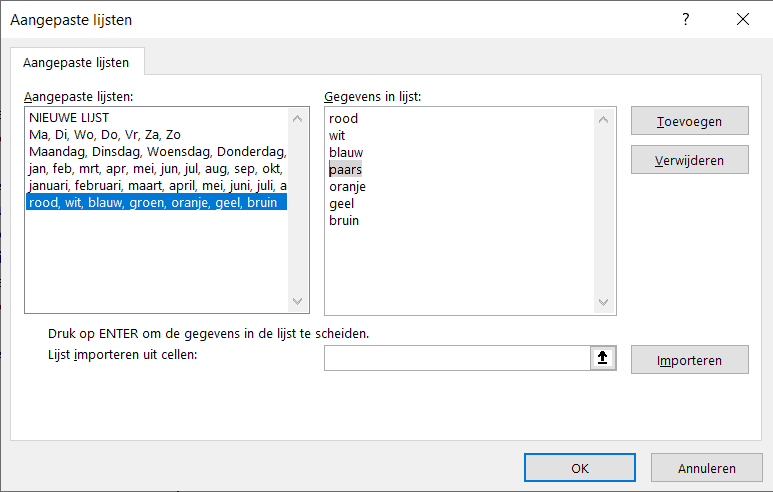Choose the Ma, Di, Wo short weekday list

(x=105, y=135)
